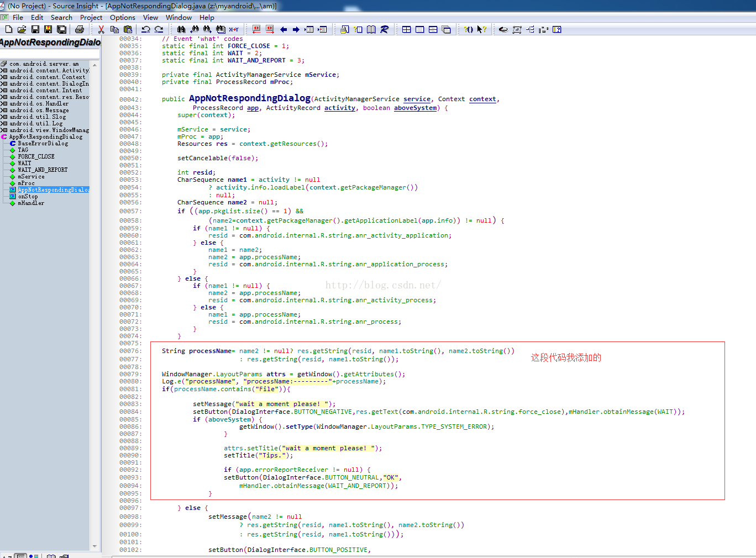The width and height of the screenshot is (756, 558).
Task: Click the 'service' parameter link in constructor
Action: (417, 99)
